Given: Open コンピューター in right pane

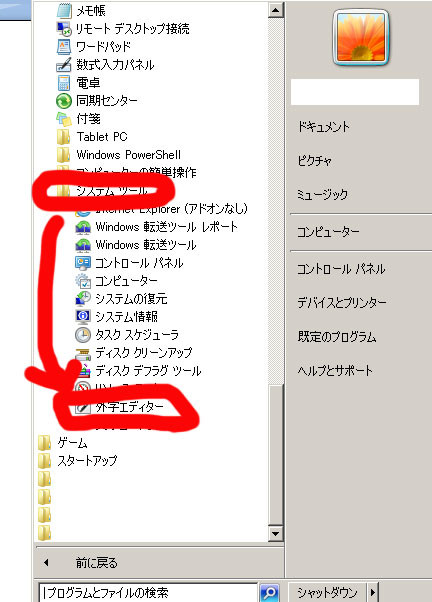Looking at the screenshot, I should tap(328, 232).
